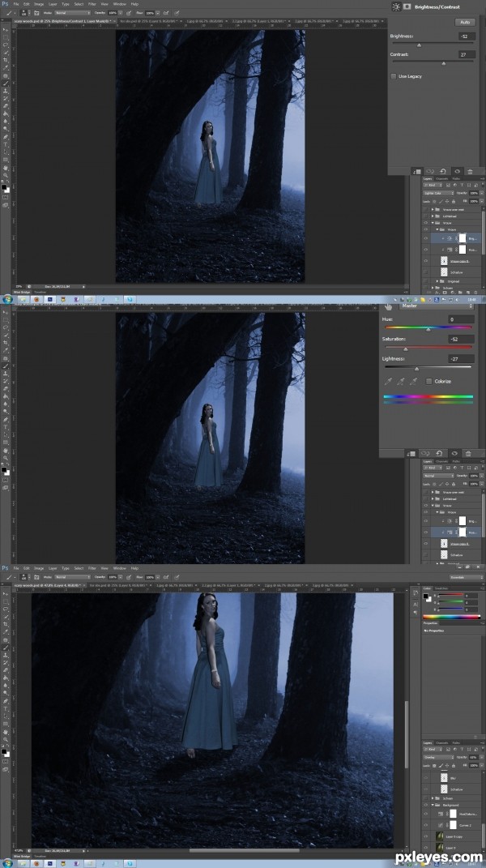486x868 pixels.
Task: Switch to the Swatches tab in bottom screenshot
Action: click(441, 588)
